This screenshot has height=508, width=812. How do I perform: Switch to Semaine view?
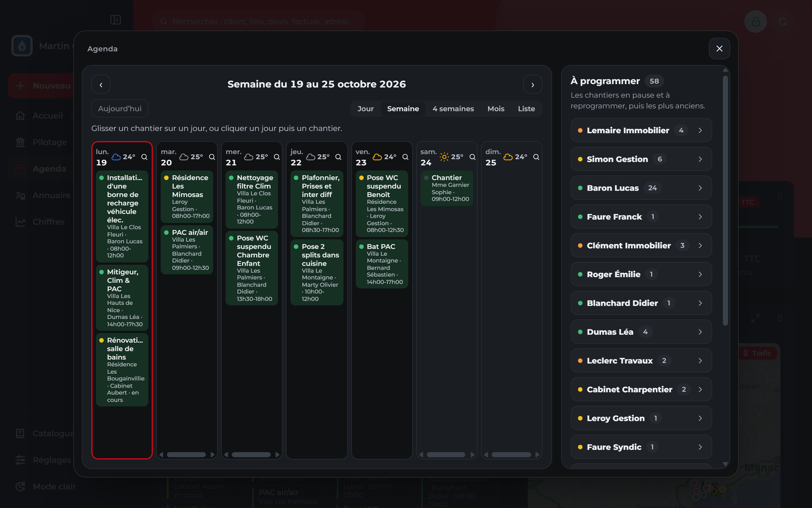[403, 109]
